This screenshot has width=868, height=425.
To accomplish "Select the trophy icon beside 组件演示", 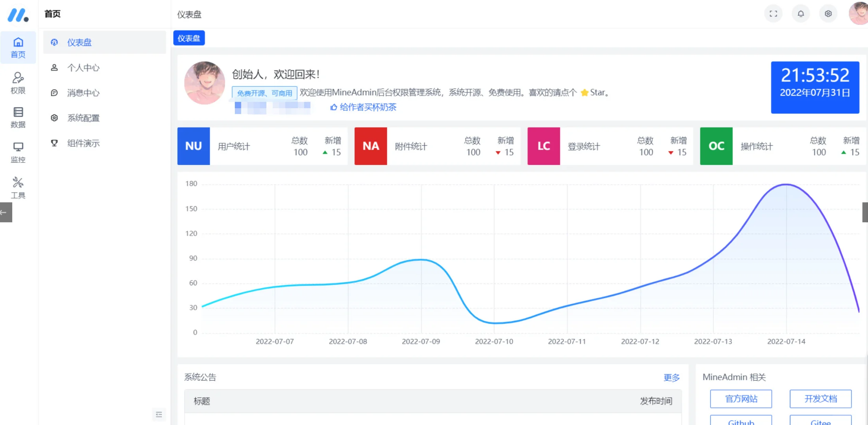I will (54, 143).
